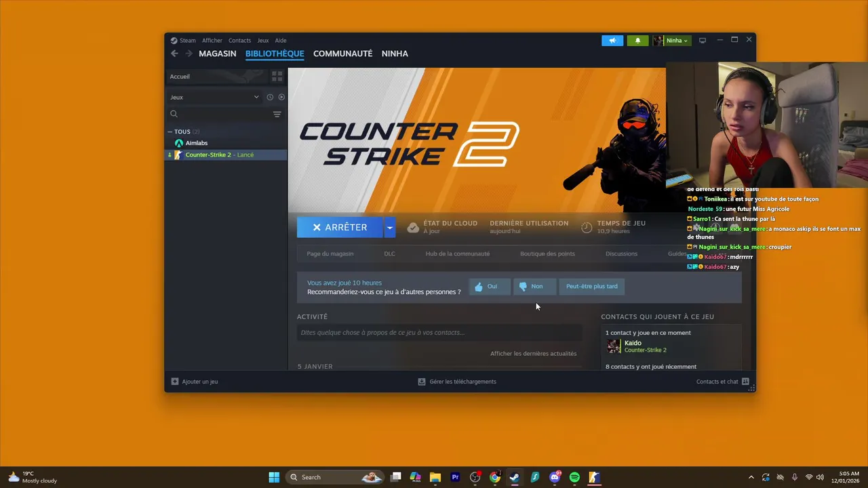The image size is (868, 488).
Task: Open the DLC link
Action: [x=389, y=253]
